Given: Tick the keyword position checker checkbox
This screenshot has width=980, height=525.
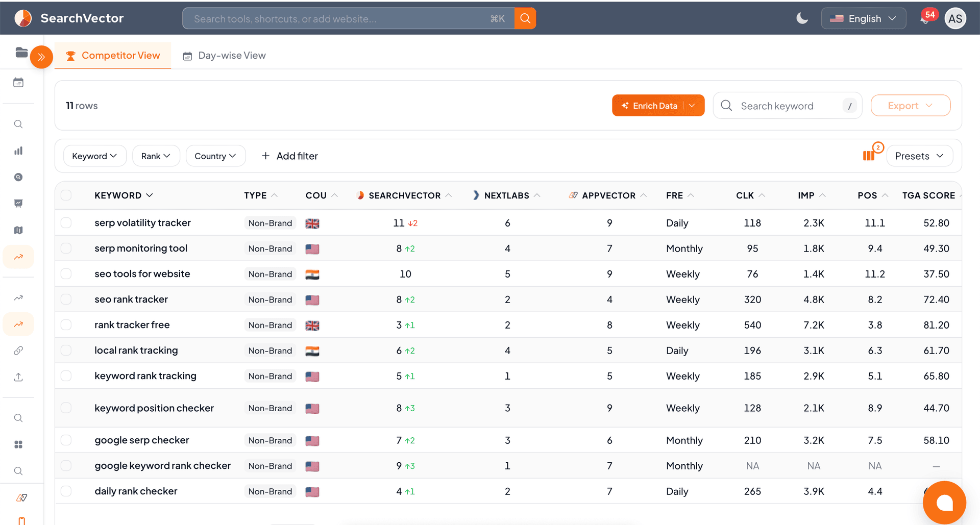Looking at the screenshot, I should click(x=66, y=408).
